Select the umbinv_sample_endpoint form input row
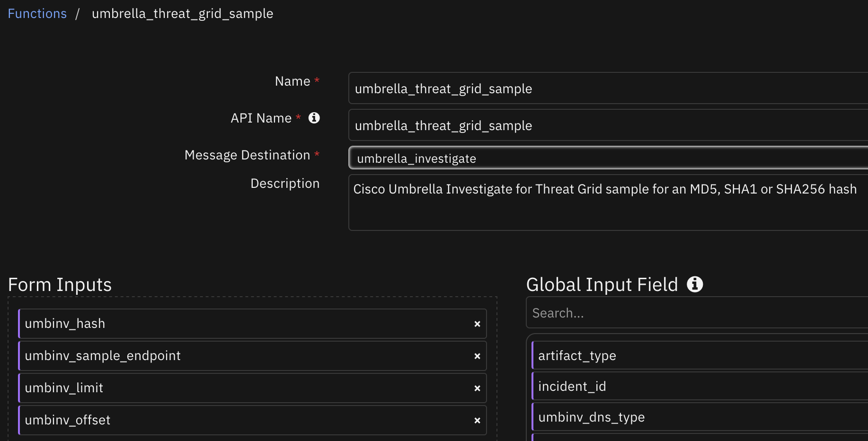The height and width of the screenshot is (441, 868). click(252, 356)
